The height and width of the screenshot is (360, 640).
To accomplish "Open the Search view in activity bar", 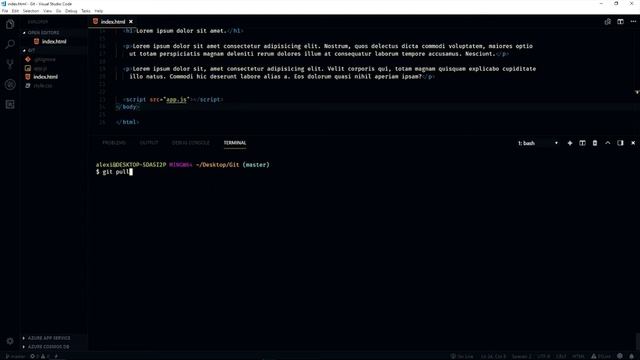I will 10,44.
